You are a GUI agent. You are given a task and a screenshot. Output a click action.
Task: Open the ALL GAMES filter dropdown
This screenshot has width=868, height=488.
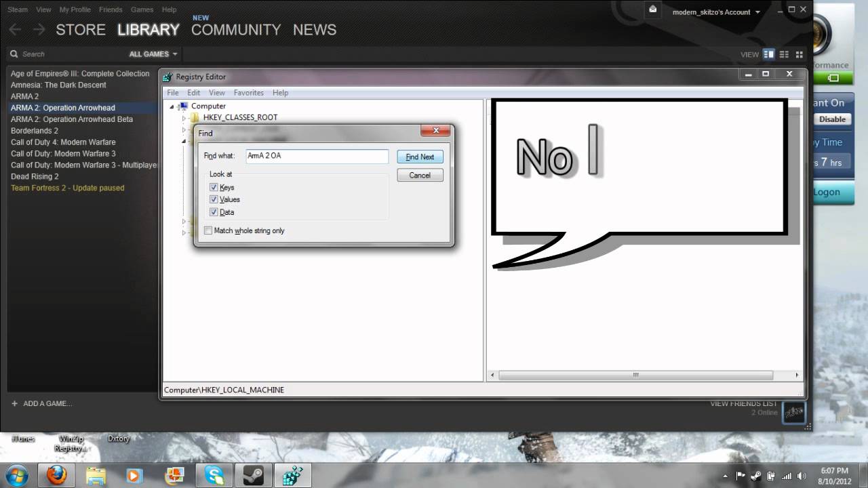(x=153, y=54)
